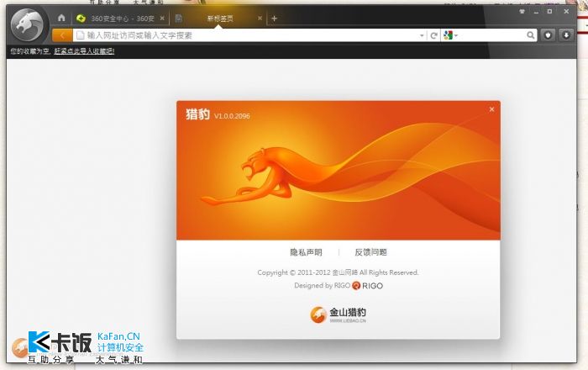Click the import favorites link in bookmarks bar
Screen dimensions: 588x370
pyautogui.click(x=84, y=51)
